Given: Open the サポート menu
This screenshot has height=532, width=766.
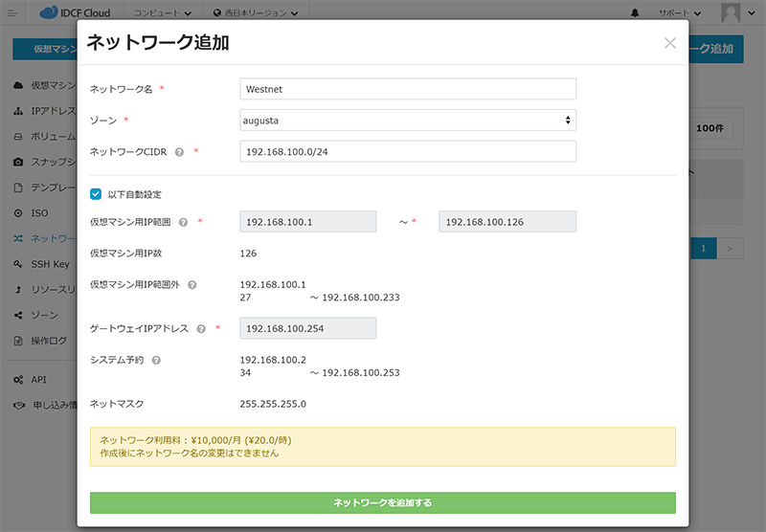Looking at the screenshot, I should tap(684, 13).
